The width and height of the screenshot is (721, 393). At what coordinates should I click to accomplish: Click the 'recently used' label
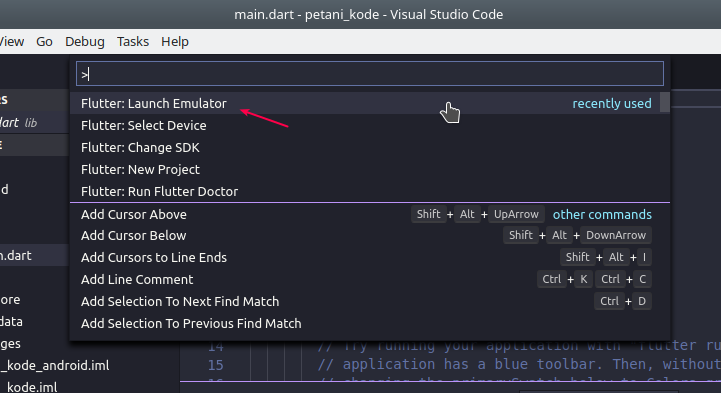[612, 103]
